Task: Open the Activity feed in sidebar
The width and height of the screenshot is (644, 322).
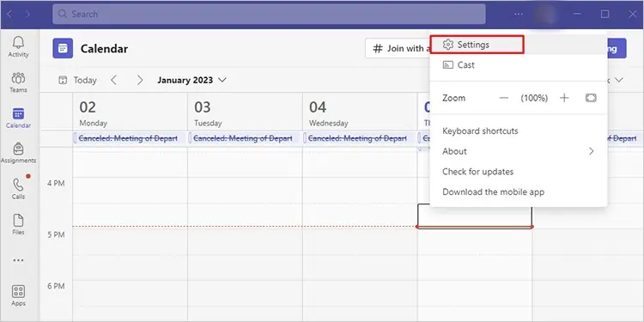Action: [x=19, y=47]
